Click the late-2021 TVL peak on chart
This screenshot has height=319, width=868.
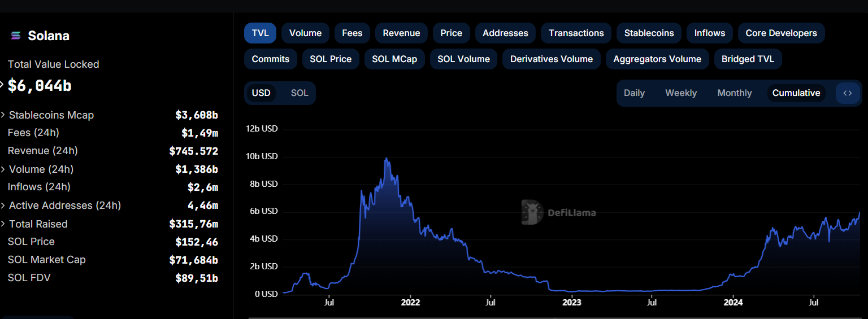tap(385, 159)
